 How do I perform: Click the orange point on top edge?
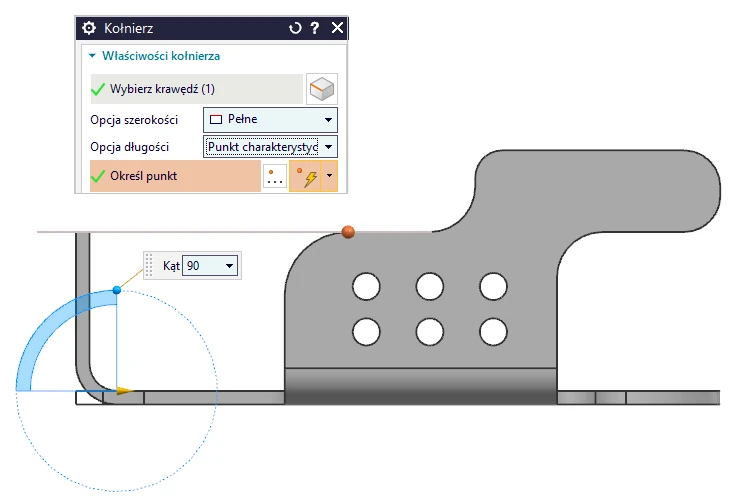(x=348, y=232)
